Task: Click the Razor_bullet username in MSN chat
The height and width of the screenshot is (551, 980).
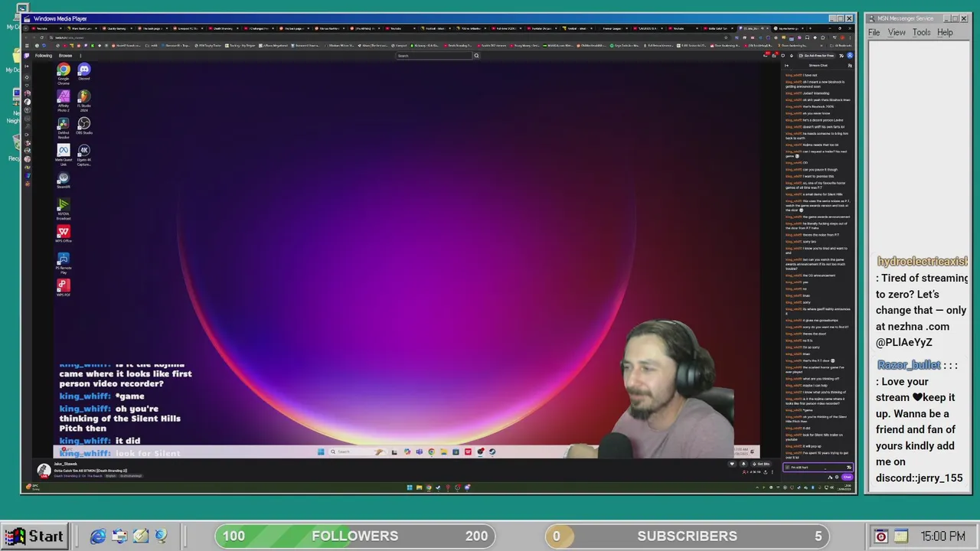Action: tap(909, 365)
